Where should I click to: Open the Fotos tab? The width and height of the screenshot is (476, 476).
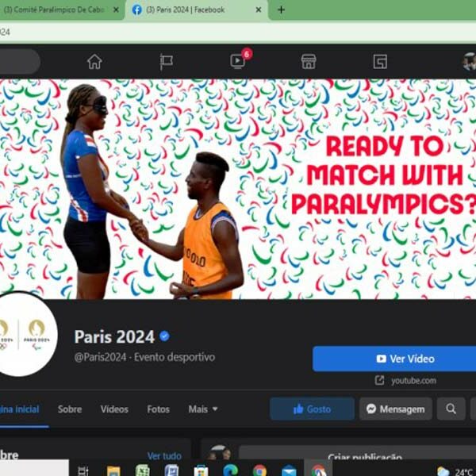(158, 409)
